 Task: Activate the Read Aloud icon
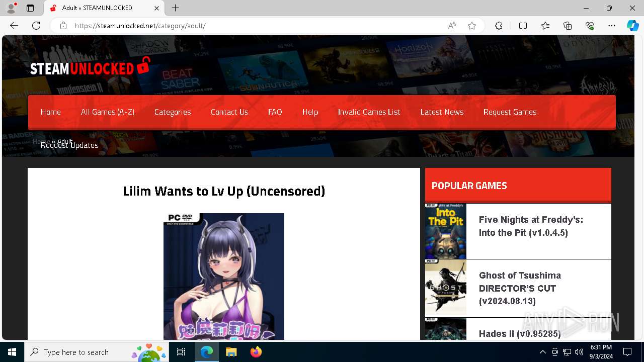[452, 26]
